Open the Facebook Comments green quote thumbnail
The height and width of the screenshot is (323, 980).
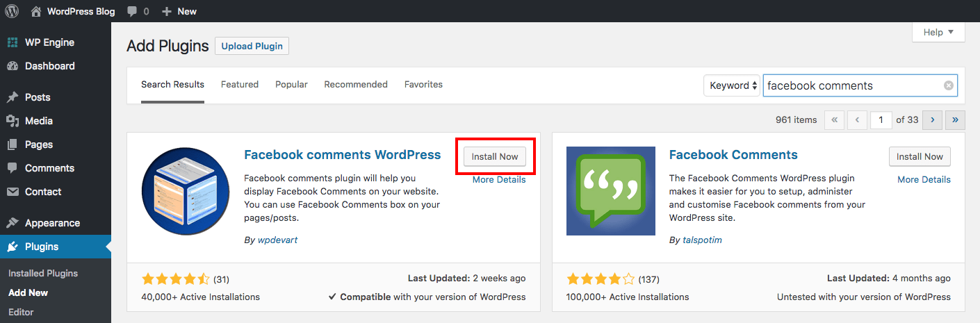coord(611,191)
